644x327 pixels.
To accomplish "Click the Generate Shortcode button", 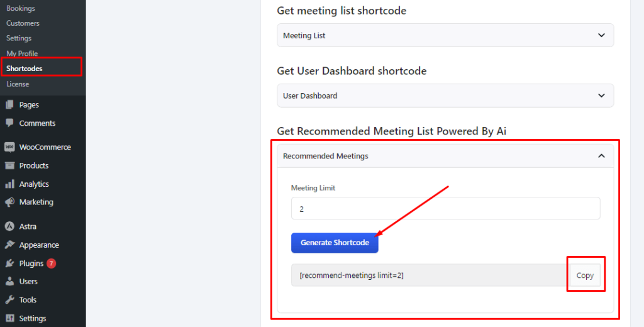I will click(x=335, y=243).
